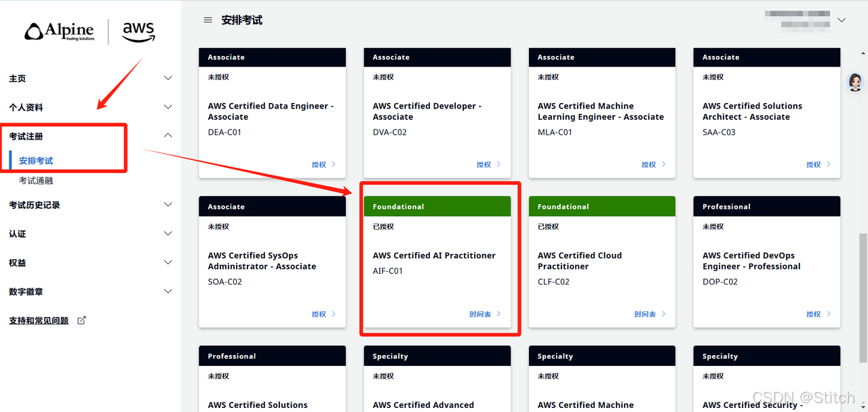The height and width of the screenshot is (412, 868).
Task: Expand the 考试历史记录 sidebar section
Action: click(168, 205)
